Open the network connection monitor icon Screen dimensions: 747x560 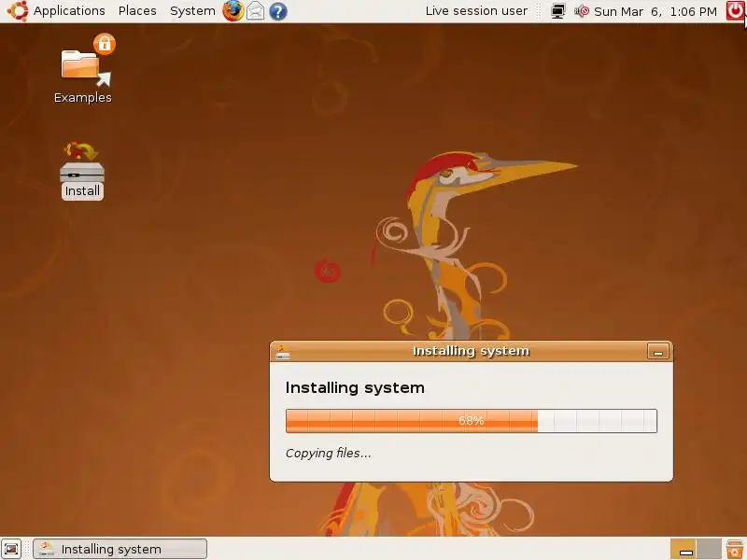pyautogui.click(x=557, y=11)
